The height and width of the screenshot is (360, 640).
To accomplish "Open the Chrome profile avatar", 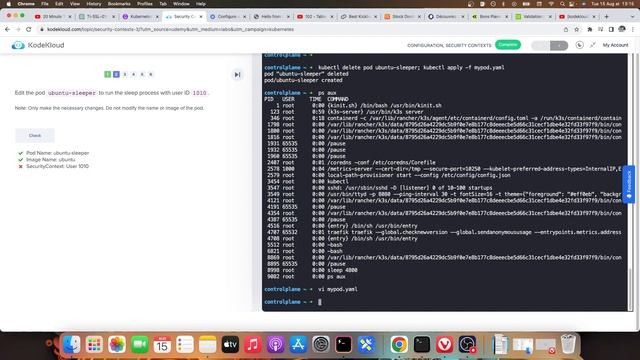I will [622, 29].
